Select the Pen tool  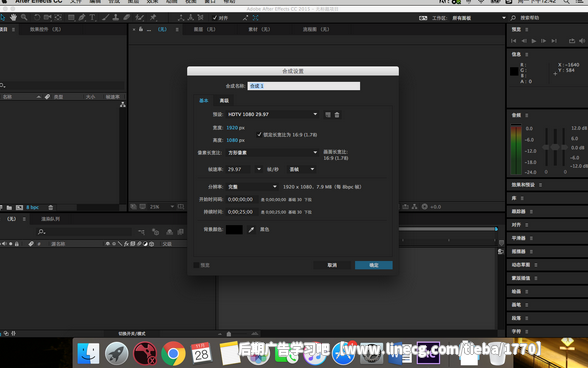tap(82, 17)
